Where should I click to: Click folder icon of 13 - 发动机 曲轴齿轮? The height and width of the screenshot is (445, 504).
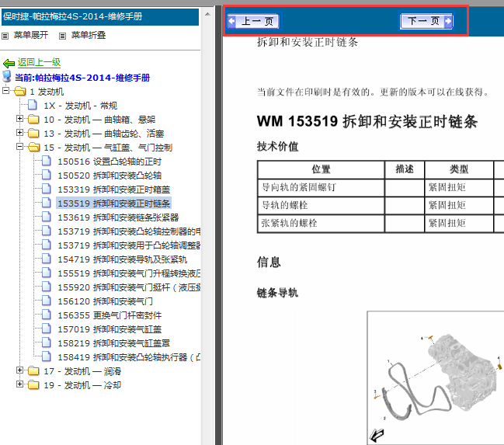tap(33, 133)
